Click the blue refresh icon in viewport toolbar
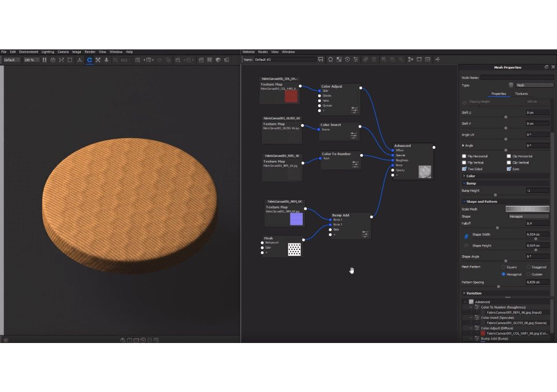557x392 pixels. coord(89,60)
